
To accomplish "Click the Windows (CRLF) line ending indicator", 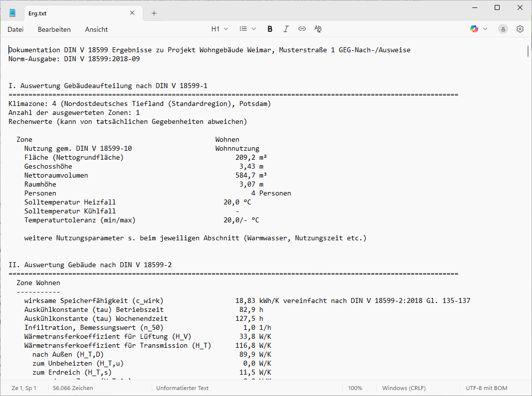I will 402,388.
